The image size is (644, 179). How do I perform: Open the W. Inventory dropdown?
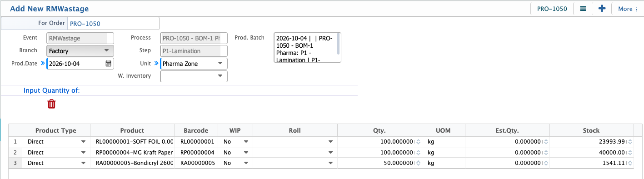[x=194, y=76]
